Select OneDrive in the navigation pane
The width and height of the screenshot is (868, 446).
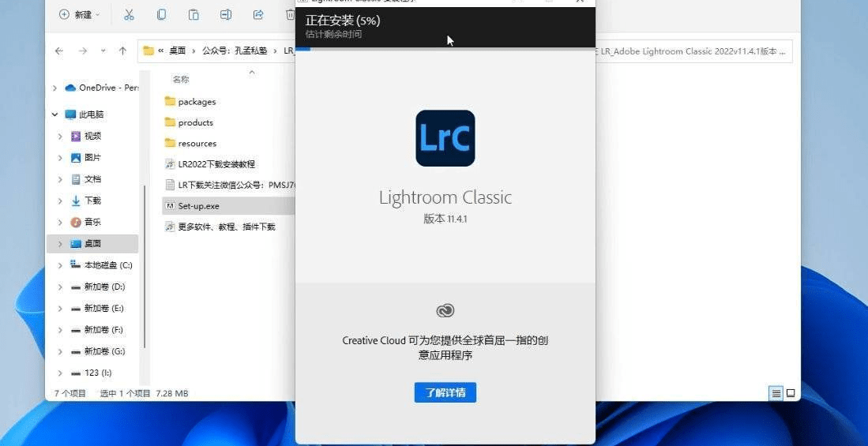click(102, 88)
